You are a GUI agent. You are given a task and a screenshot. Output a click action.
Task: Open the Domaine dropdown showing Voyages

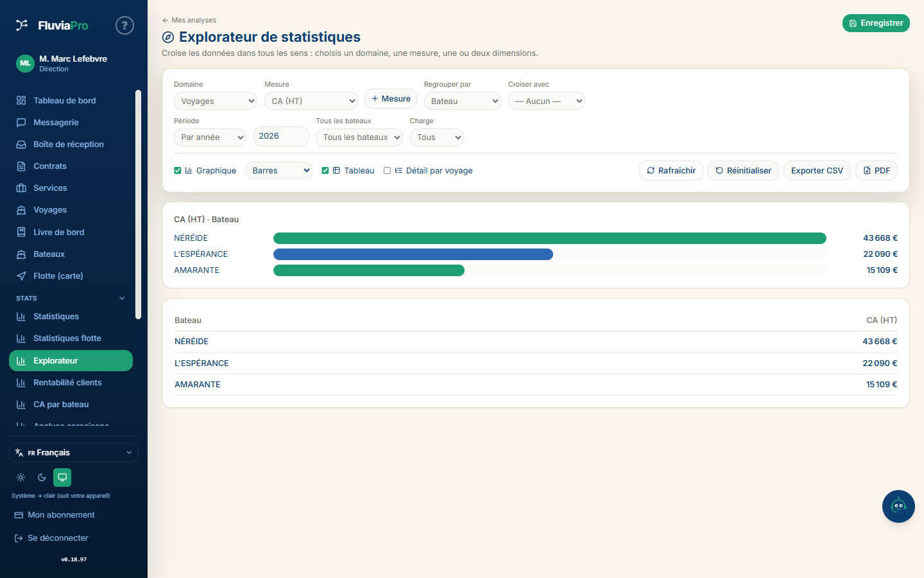coord(216,101)
